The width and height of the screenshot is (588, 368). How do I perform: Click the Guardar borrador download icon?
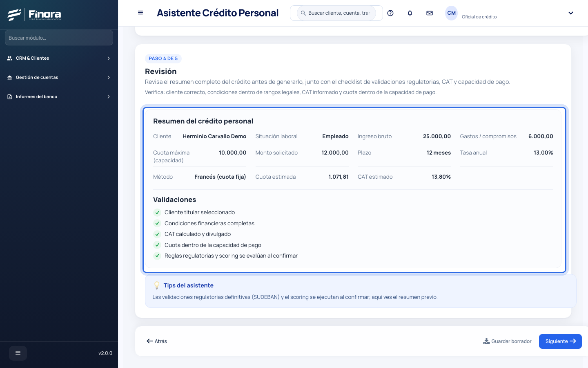(x=486, y=341)
